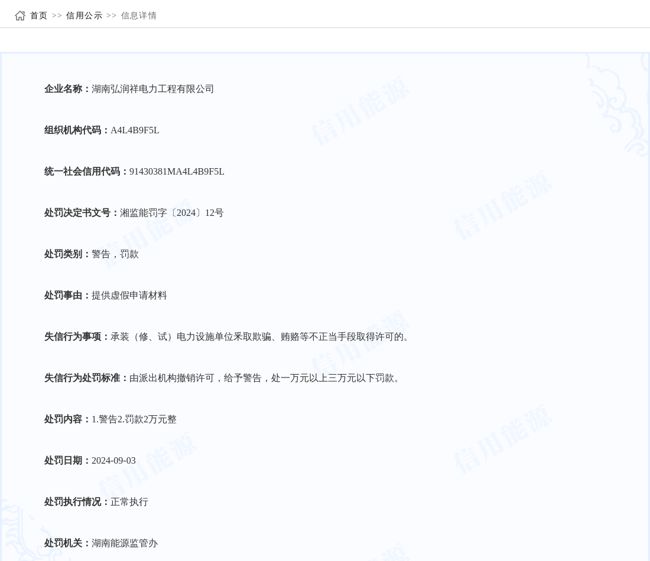The width and height of the screenshot is (650, 561).
Task: Select credit code 91430381MA4L4B9F5L
Action: pos(177,172)
